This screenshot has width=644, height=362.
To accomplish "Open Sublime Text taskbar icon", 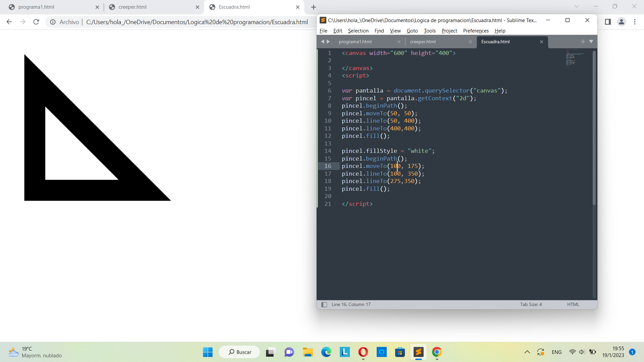I will pos(418,352).
